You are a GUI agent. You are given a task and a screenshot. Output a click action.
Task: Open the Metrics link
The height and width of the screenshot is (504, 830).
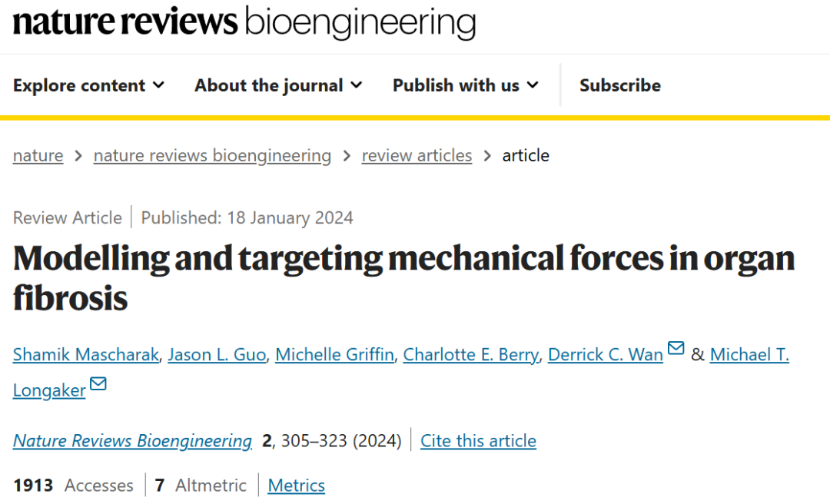click(x=296, y=486)
